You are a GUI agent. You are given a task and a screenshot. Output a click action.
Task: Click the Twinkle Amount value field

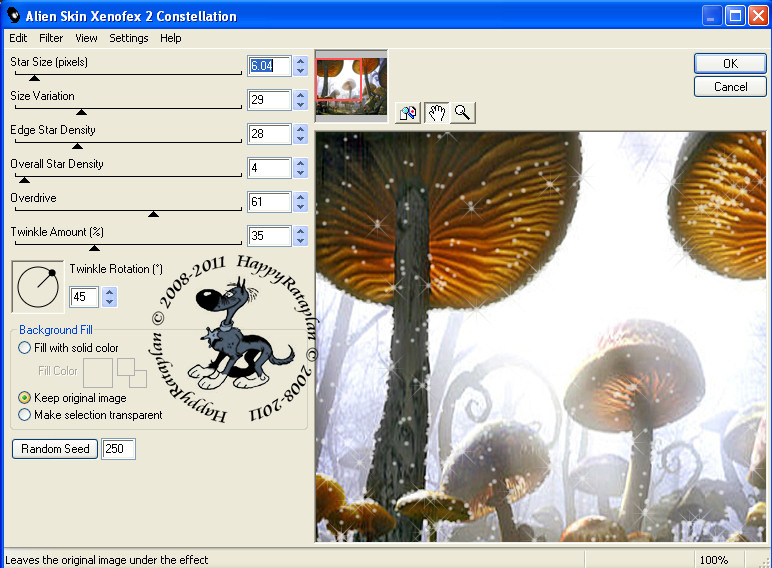(269, 235)
